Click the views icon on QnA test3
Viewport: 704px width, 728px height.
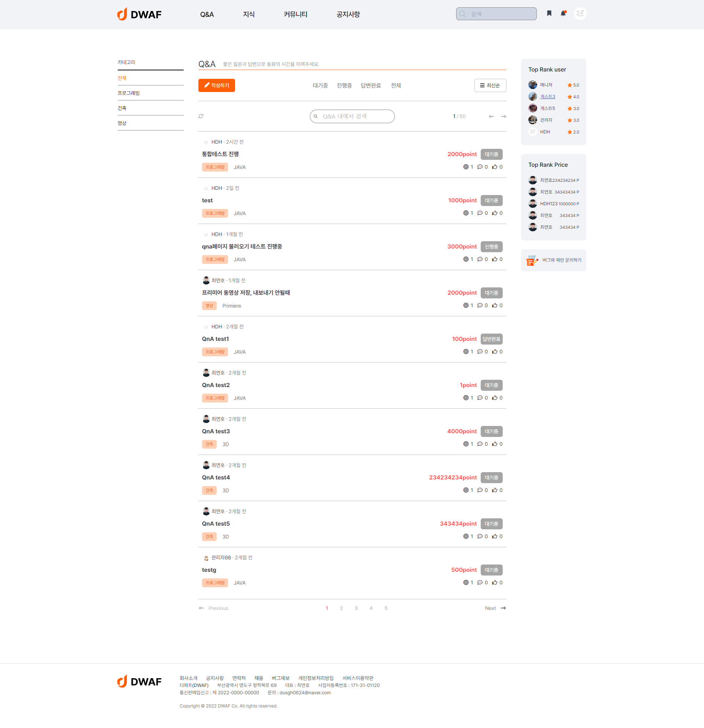(466, 444)
